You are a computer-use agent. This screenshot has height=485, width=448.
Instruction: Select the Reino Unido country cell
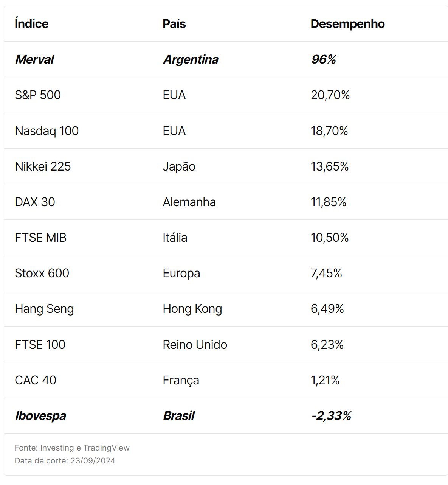195,345
